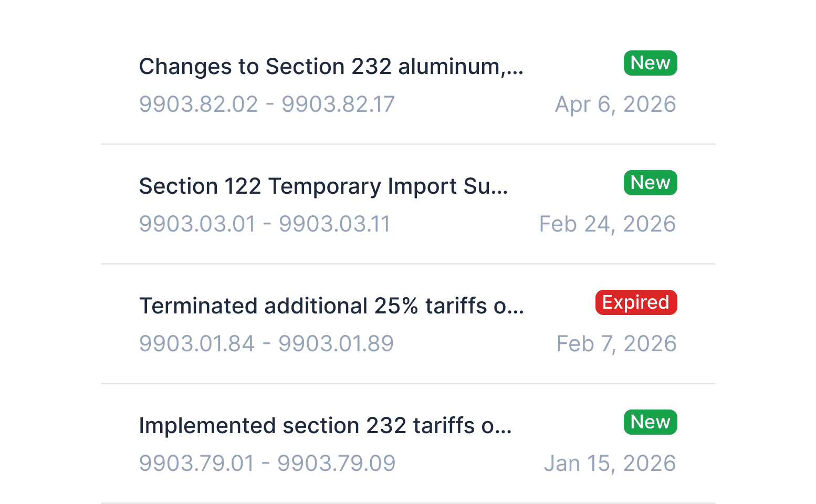Click the Feb 7, 2026 date label

point(616,344)
